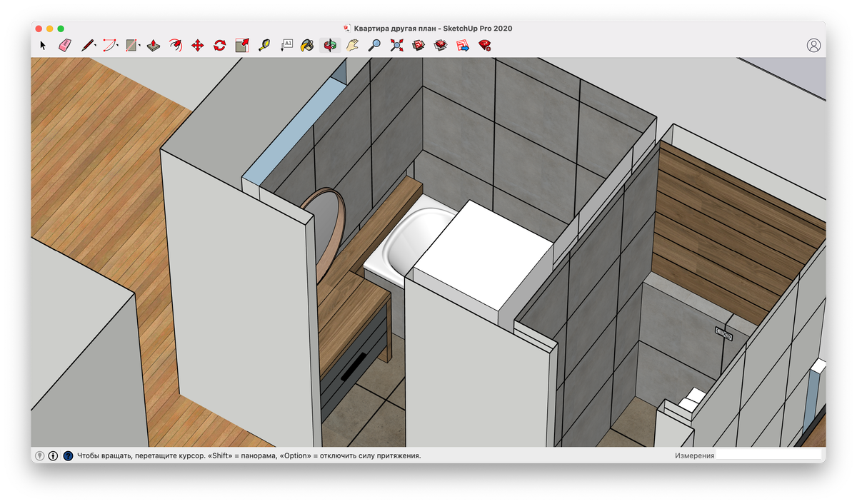The height and width of the screenshot is (504, 857).
Task: Activate the Line pencil tool
Action: (86, 45)
